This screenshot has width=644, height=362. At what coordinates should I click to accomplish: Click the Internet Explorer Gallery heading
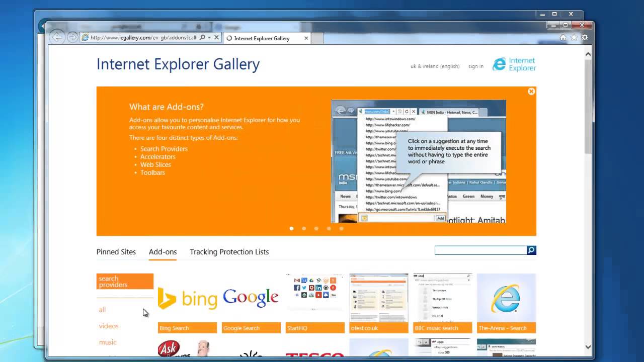click(178, 64)
